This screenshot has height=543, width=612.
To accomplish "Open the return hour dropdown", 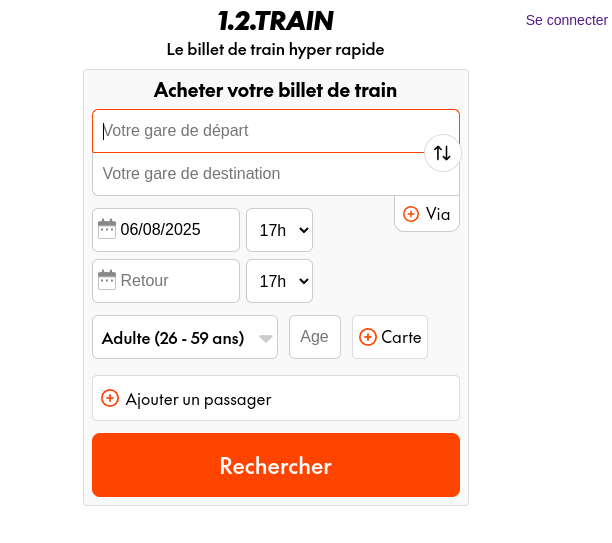I will click(279, 281).
